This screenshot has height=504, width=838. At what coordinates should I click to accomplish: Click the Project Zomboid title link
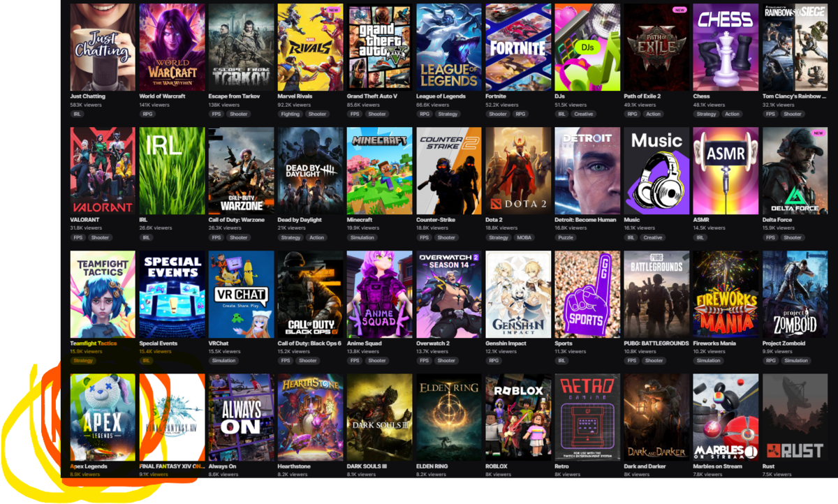point(783,343)
